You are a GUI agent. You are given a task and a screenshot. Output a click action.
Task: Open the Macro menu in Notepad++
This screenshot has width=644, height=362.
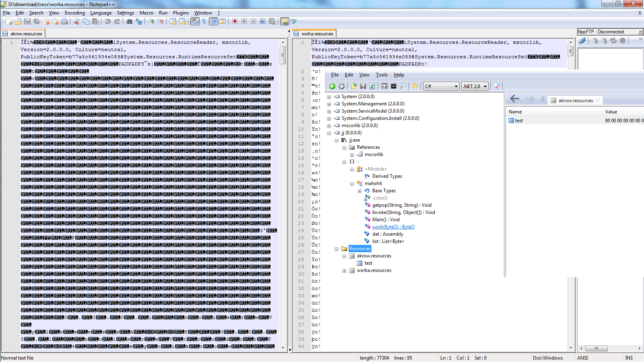(x=146, y=13)
